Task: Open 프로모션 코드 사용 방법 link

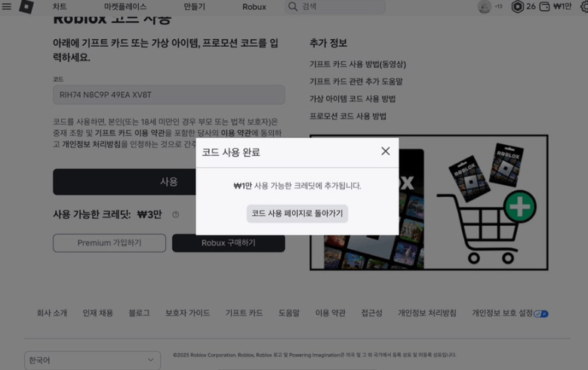Action: 348,116
